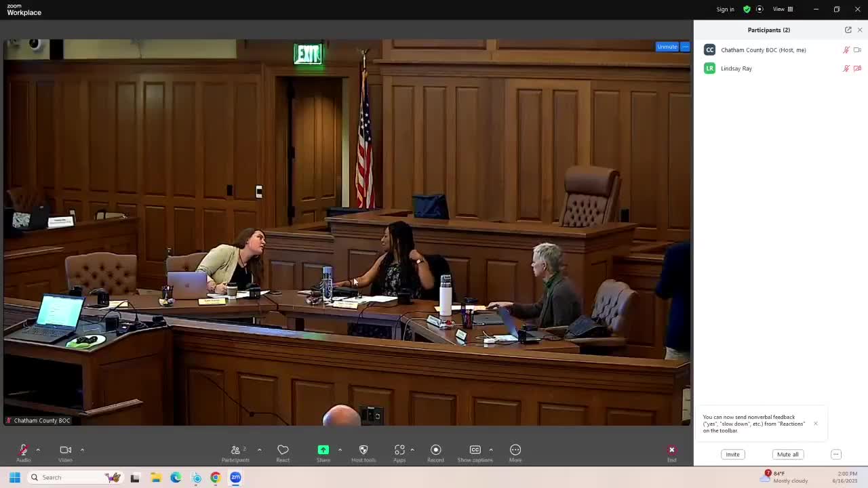Open the more options ellipsis beside Mute all
Screen dimensions: 868x488
coord(836,454)
